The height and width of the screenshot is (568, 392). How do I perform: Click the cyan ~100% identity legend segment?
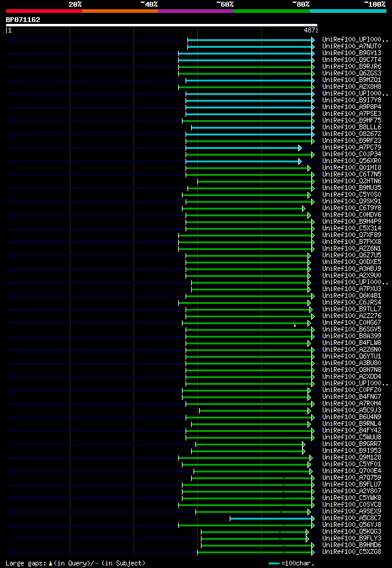tap(348, 11)
